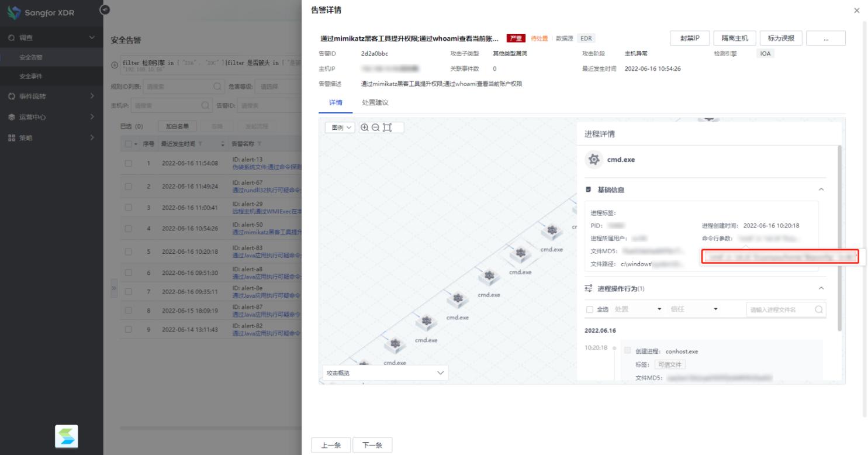
Task: Collapse the 基础信息 section
Action: pyautogui.click(x=821, y=189)
